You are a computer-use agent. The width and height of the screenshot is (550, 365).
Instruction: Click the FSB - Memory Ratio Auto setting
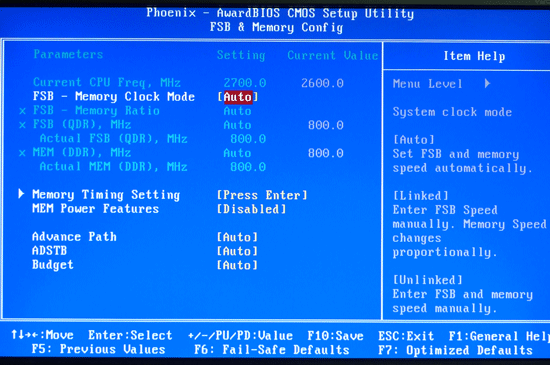pos(237,111)
